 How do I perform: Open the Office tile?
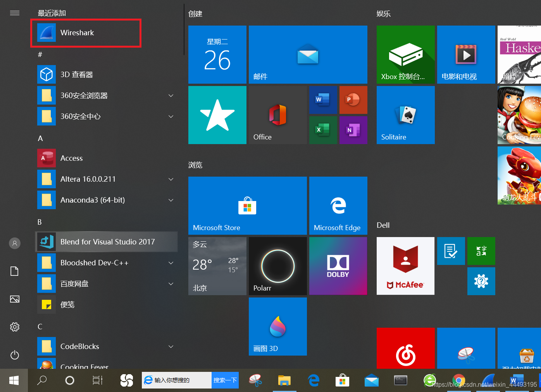[278, 115]
